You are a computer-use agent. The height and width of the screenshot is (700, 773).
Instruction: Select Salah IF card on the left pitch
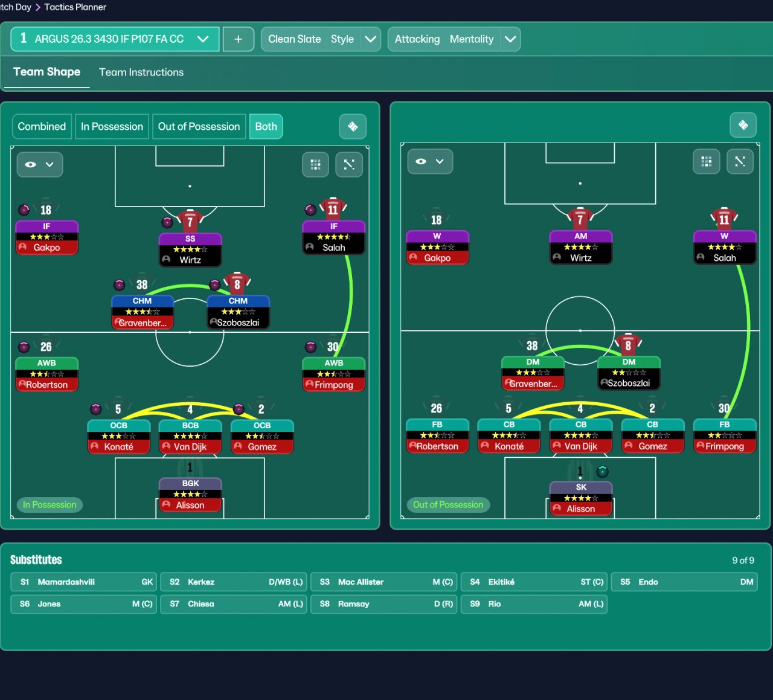pos(334,237)
